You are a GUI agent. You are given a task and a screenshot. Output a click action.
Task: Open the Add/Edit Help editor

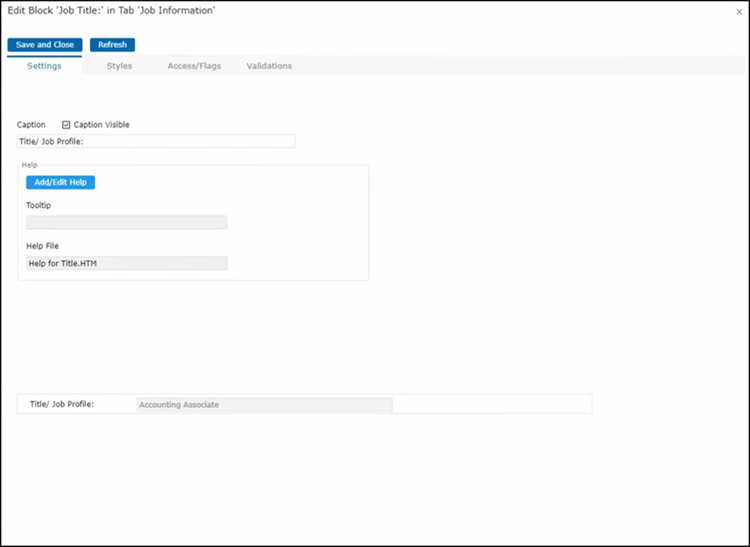[x=60, y=182]
